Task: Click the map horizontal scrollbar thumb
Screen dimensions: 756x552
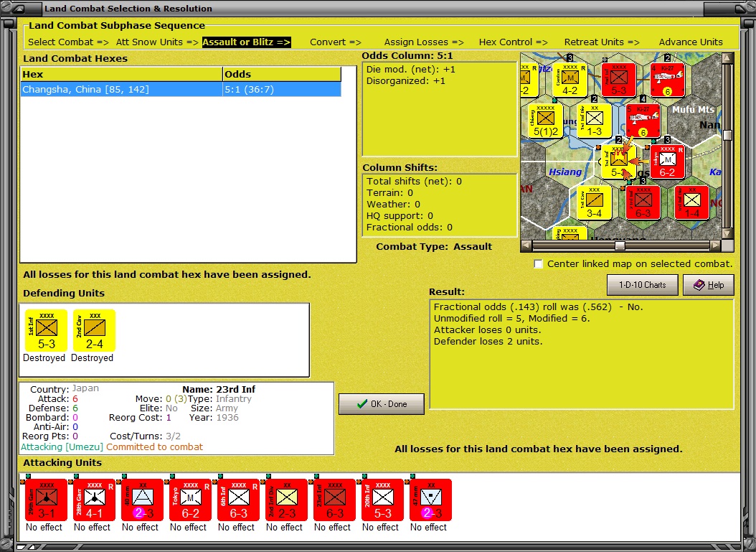Action: click(x=620, y=245)
